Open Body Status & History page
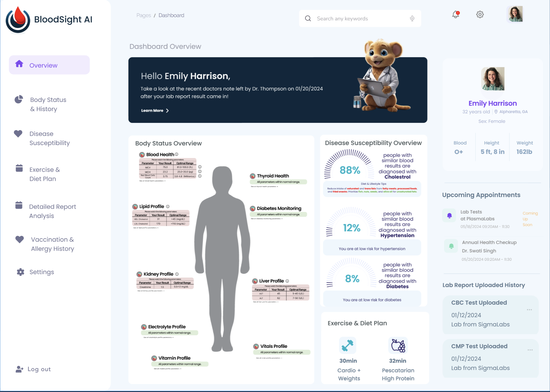The image size is (550, 392). pyautogui.click(x=48, y=104)
